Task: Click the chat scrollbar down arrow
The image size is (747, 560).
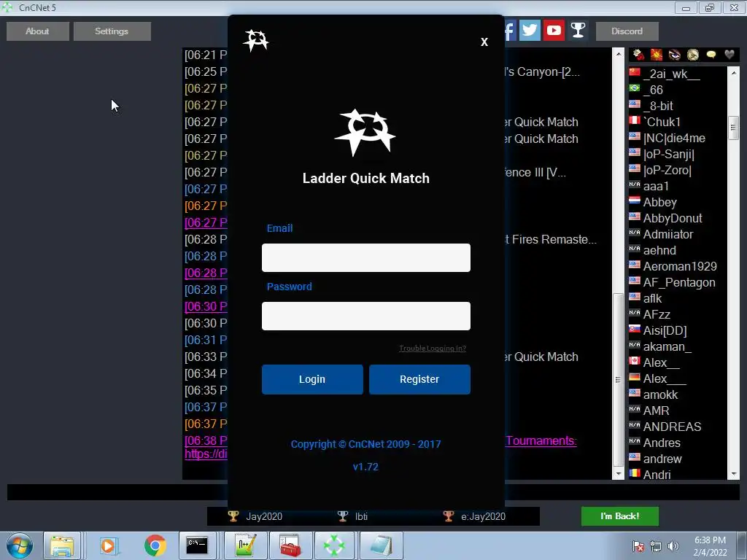Action: coord(619,474)
